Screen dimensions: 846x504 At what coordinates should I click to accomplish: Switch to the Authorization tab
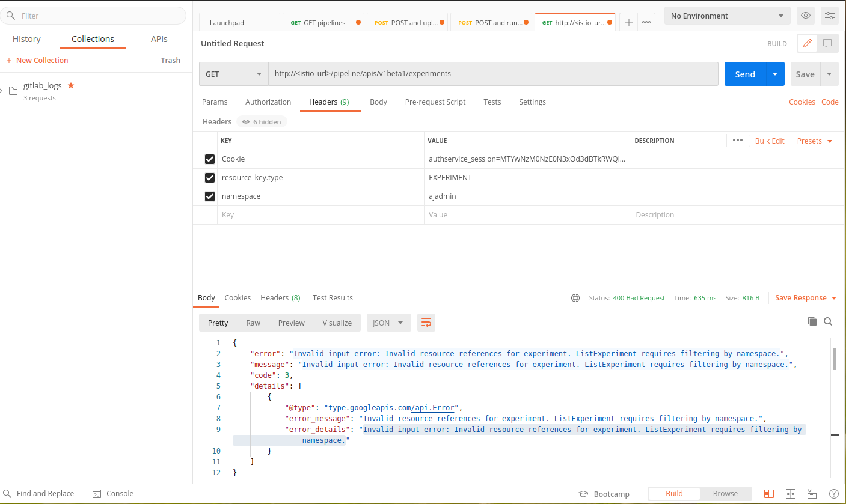point(268,102)
